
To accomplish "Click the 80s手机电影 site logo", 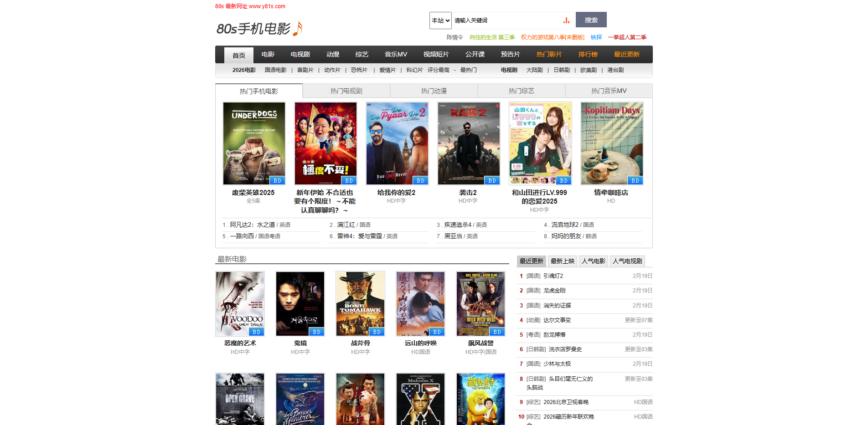I will [x=259, y=29].
